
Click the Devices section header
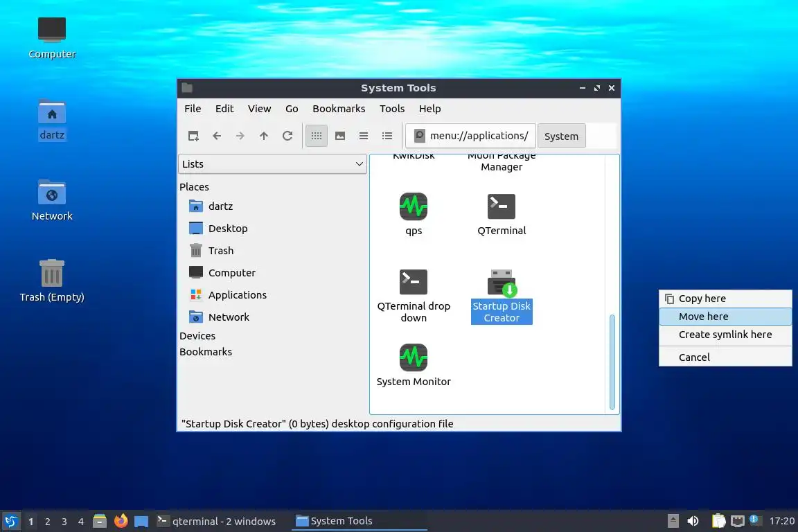coord(197,336)
